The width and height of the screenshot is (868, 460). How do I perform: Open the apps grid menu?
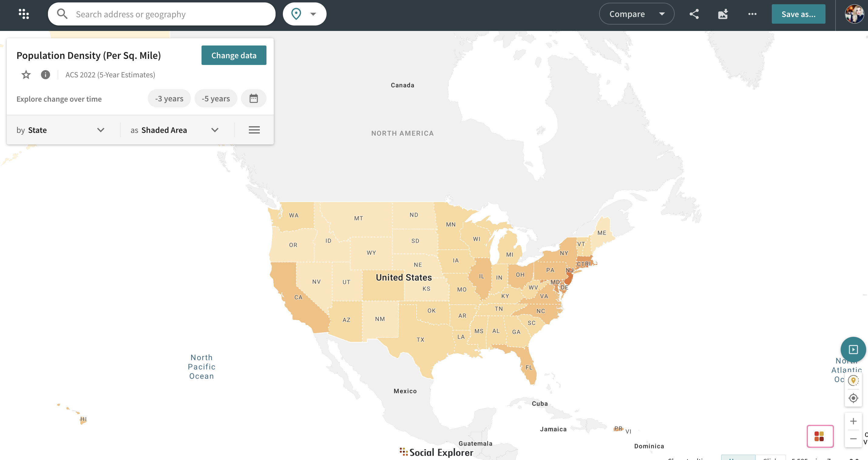[x=24, y=14]
